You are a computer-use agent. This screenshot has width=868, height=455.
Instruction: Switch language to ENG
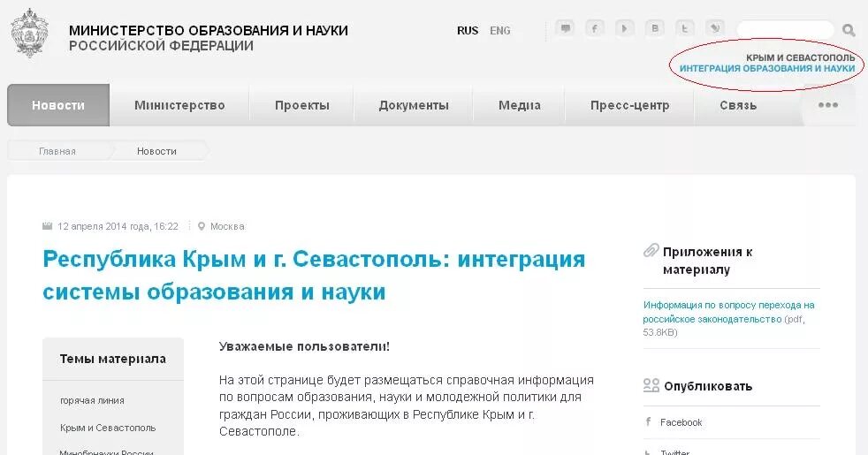500,31
